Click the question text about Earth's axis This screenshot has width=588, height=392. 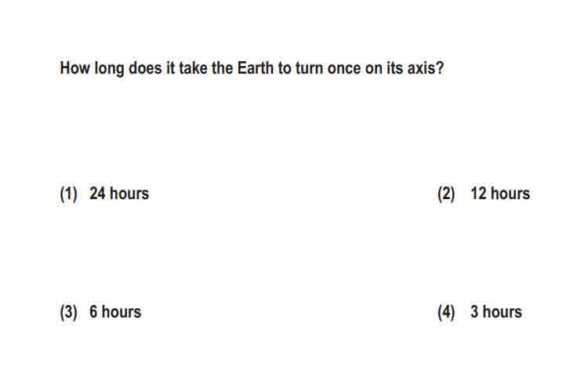click(252, 68)
